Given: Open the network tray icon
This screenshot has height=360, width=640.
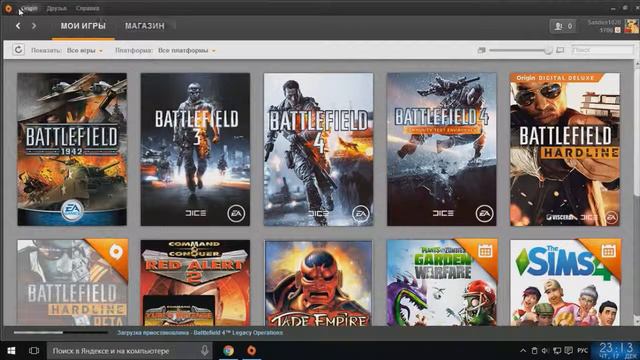Looking at the screenshot, I should pyautogui.click(x=557, y=351).
